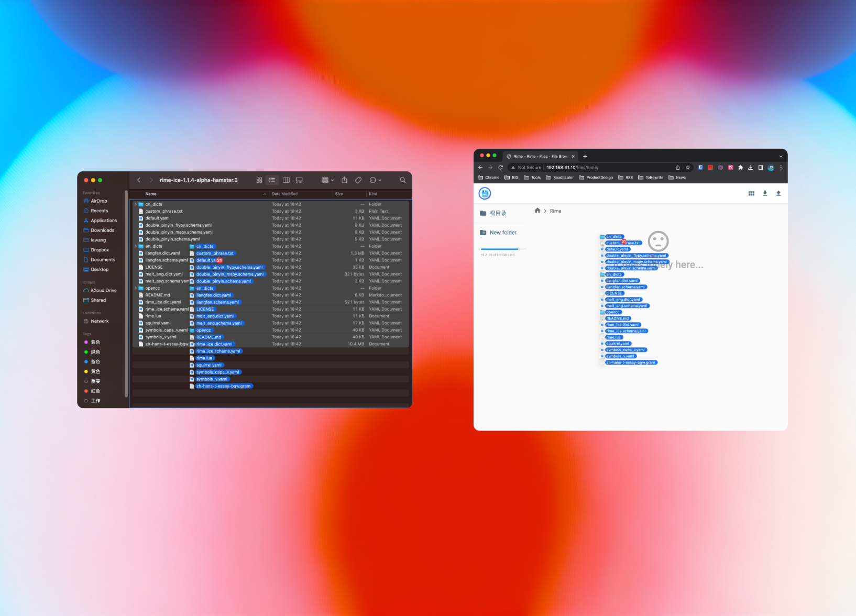
Task: Select the red 红色 tag
Action: coord(92,391)
